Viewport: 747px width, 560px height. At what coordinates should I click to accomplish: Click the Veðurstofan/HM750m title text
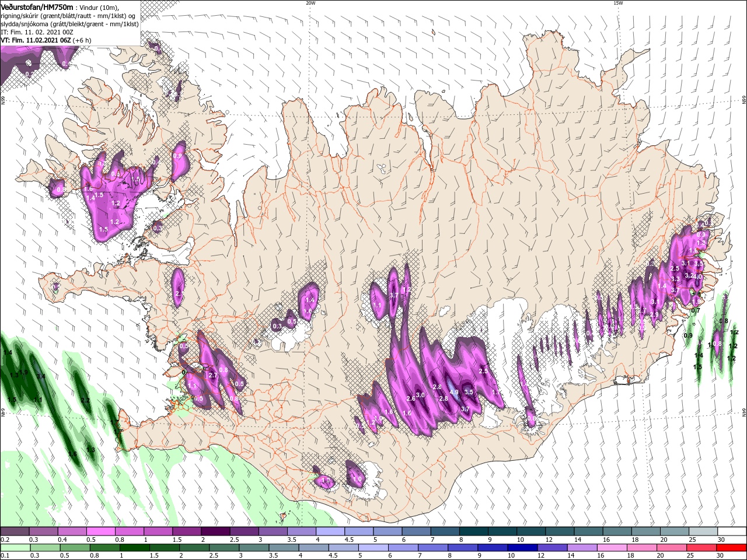(x=37, y=6)
